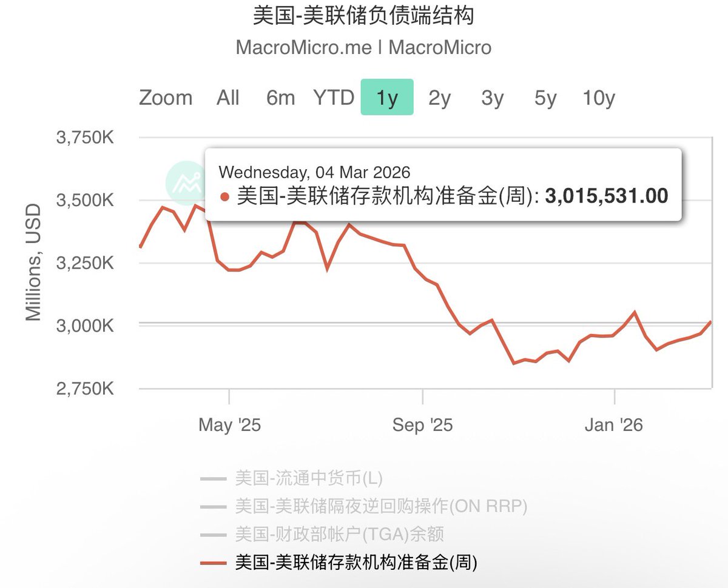The width and height of the screenshot is (728, 588).
Task: Click the tooltip date Wednesday, 04 Mar 2026
Action: coord(314,172)
